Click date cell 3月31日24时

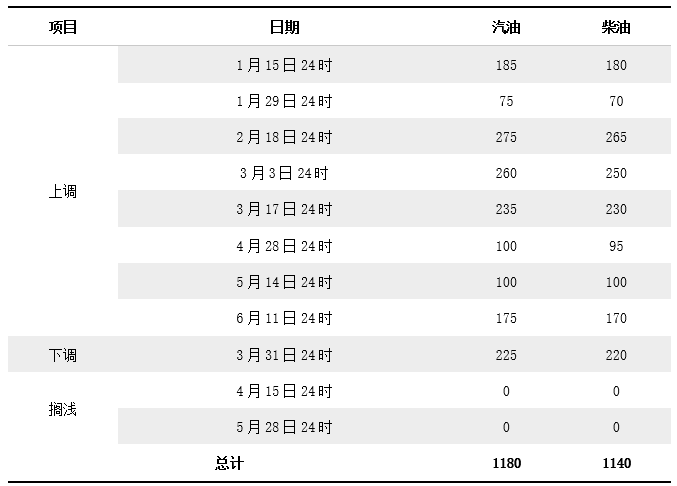[x=285, y=355]
